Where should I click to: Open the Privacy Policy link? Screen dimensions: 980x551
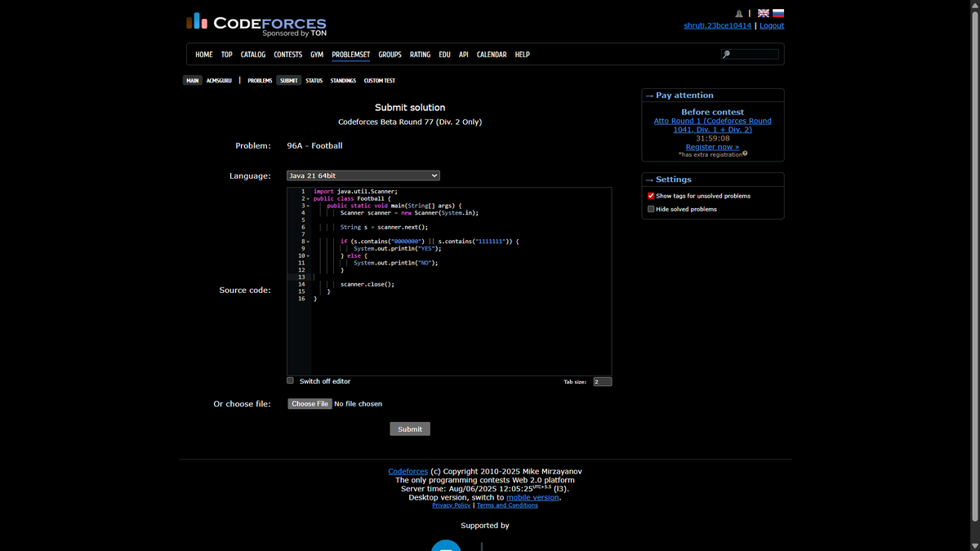pos(452,505)
